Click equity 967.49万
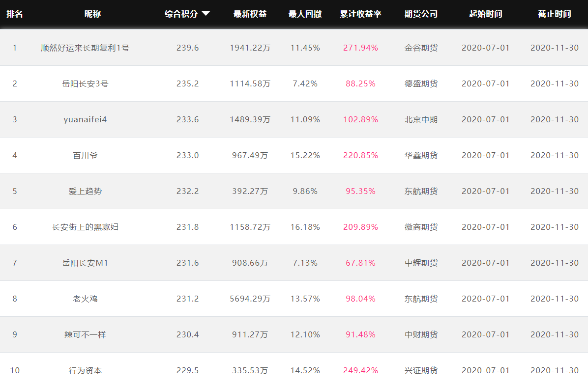588x386 pixels. [x=250, y=155]
